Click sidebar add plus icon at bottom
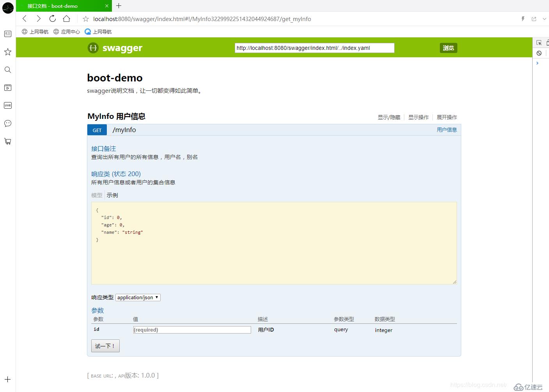Screen dimensions: 549x392 (x=8, y=379)
